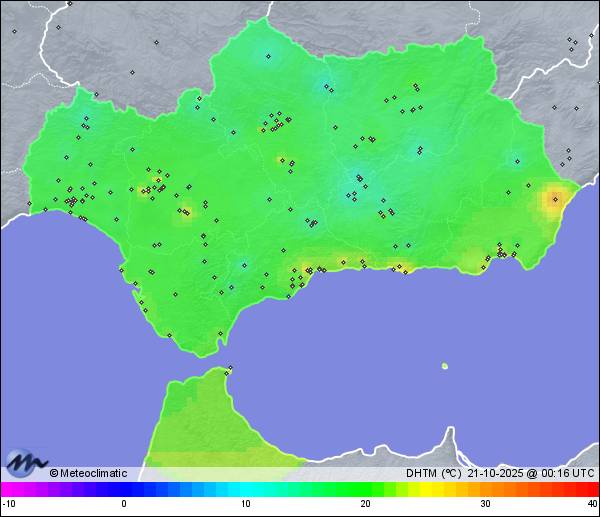Viewport: 600px width, 517px height.
Task: Click the yellow band on temperature scale
Action: (425, 489)
